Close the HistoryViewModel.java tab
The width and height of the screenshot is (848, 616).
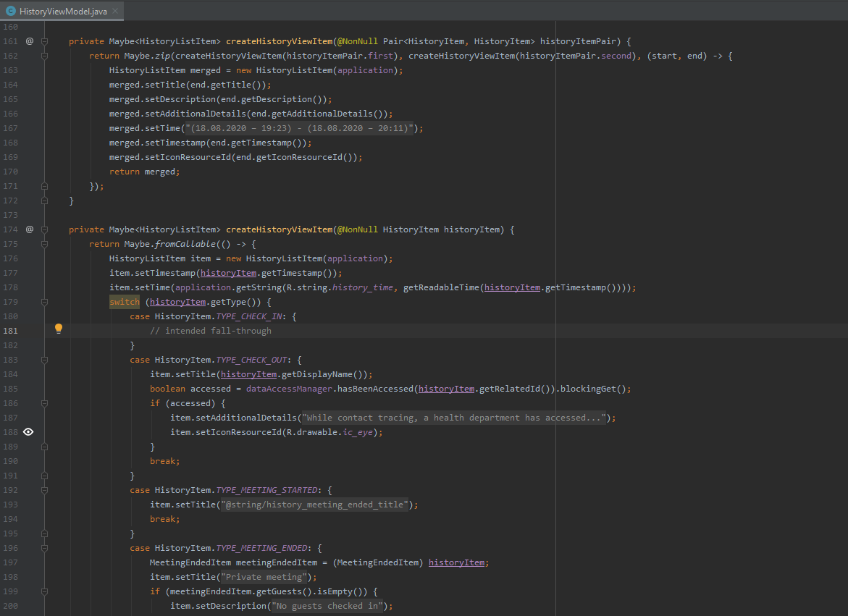point(115,11)
